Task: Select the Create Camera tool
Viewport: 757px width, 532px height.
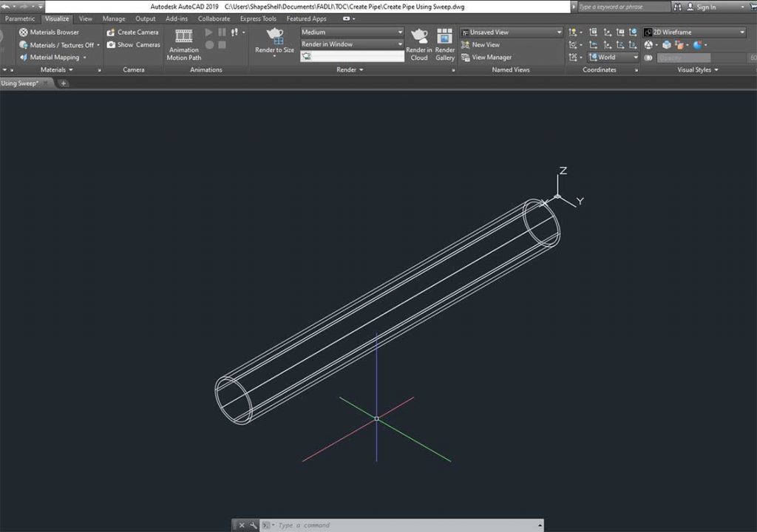Action: point(137,32)
